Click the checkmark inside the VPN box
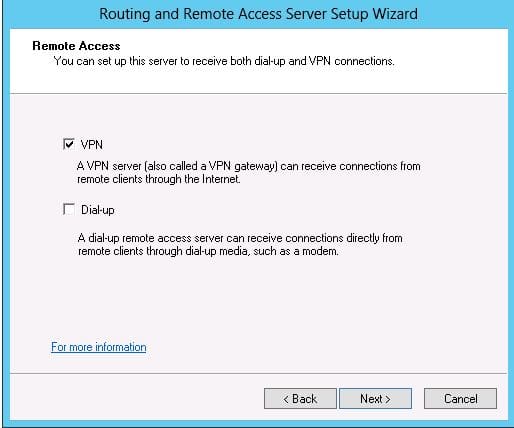Viewport: 514px width, 428px height. coord(69,144)
